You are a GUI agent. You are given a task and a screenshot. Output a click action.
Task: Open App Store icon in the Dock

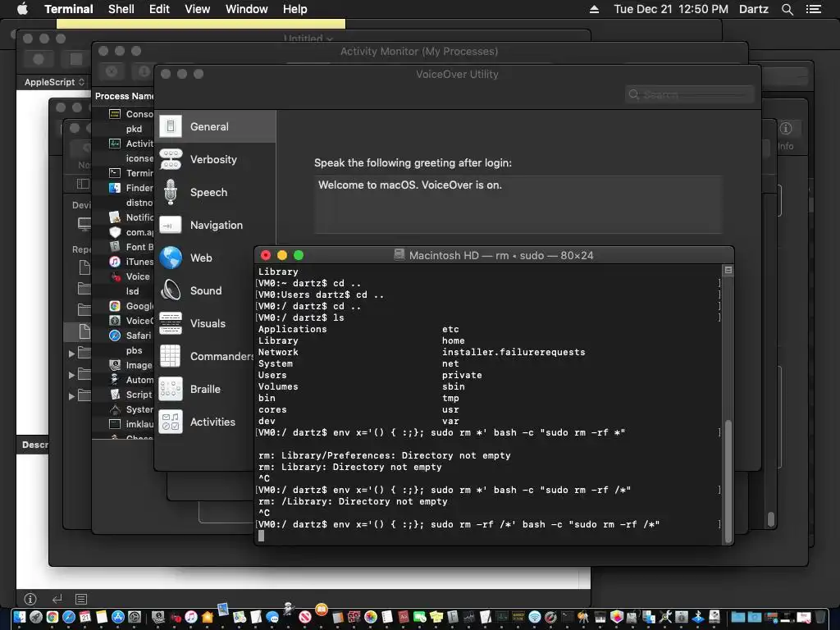(x=118, y=617)
